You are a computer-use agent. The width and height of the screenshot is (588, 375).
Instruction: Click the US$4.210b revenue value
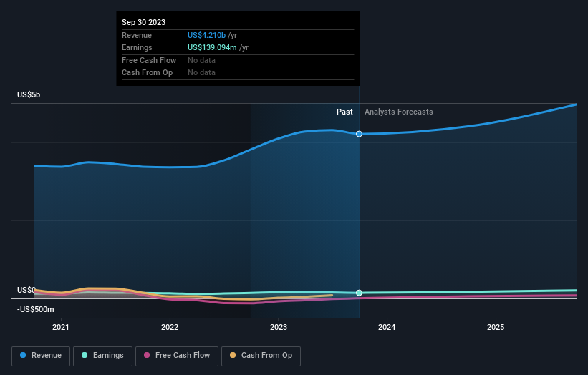pyautogui.click(x=207, y=35)
